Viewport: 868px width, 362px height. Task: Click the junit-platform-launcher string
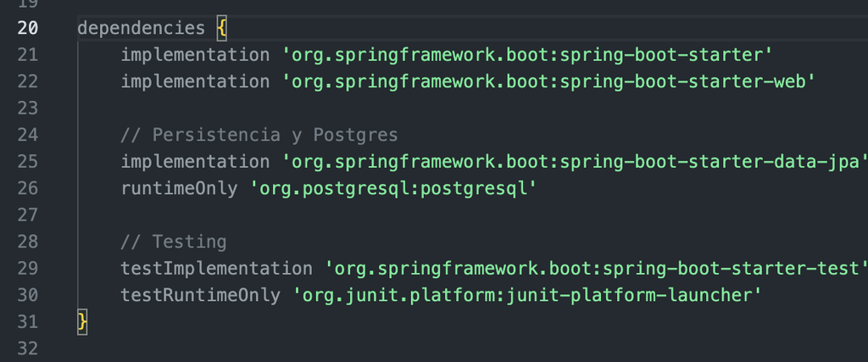[x=527, y=295]
